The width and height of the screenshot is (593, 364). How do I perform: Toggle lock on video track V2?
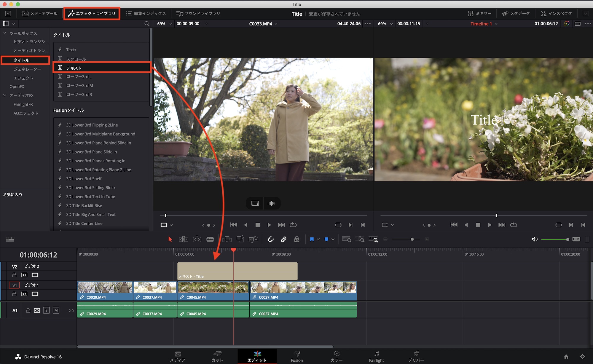14,275
